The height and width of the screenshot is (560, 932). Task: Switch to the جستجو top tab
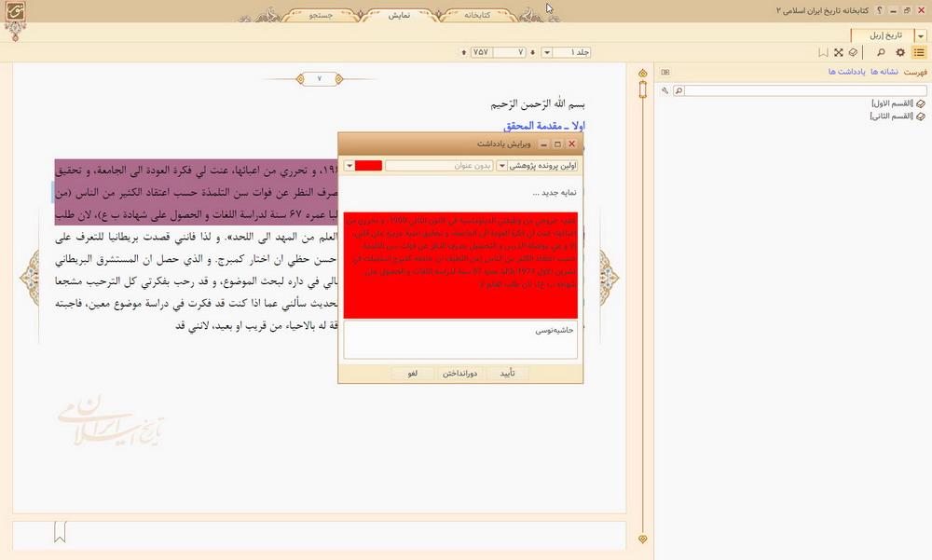tap(321, 15)
